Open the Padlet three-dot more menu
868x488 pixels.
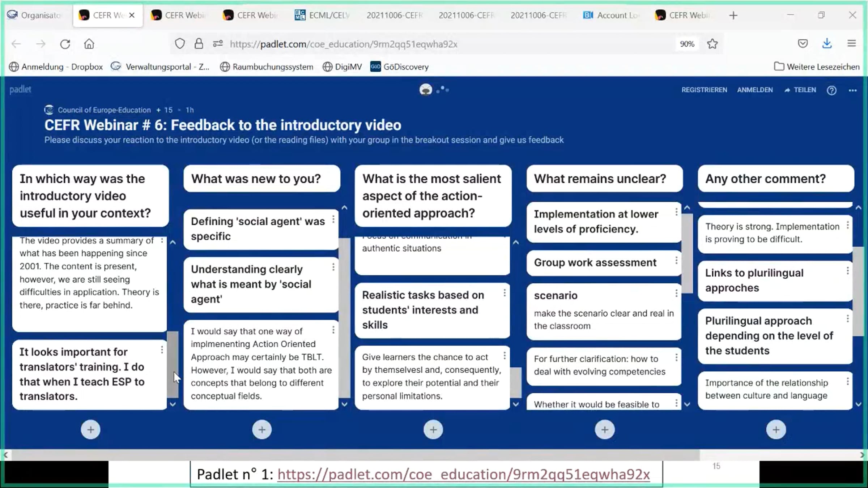(x=852, y=90)
